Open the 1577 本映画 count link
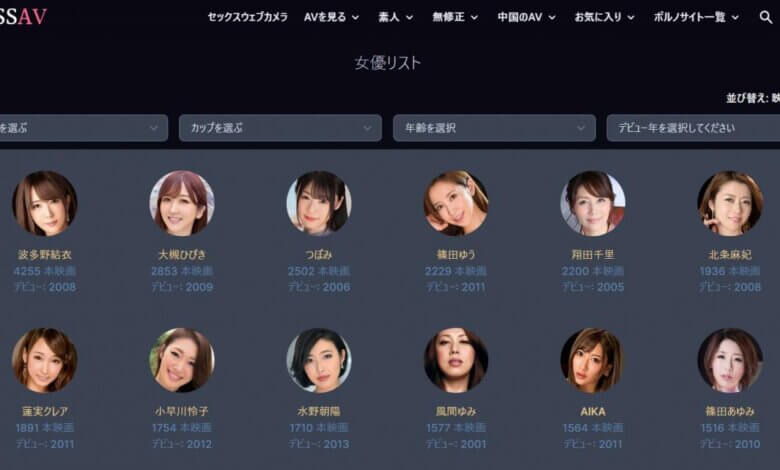This screenshot has height=470, width=780. coord(456,428)
